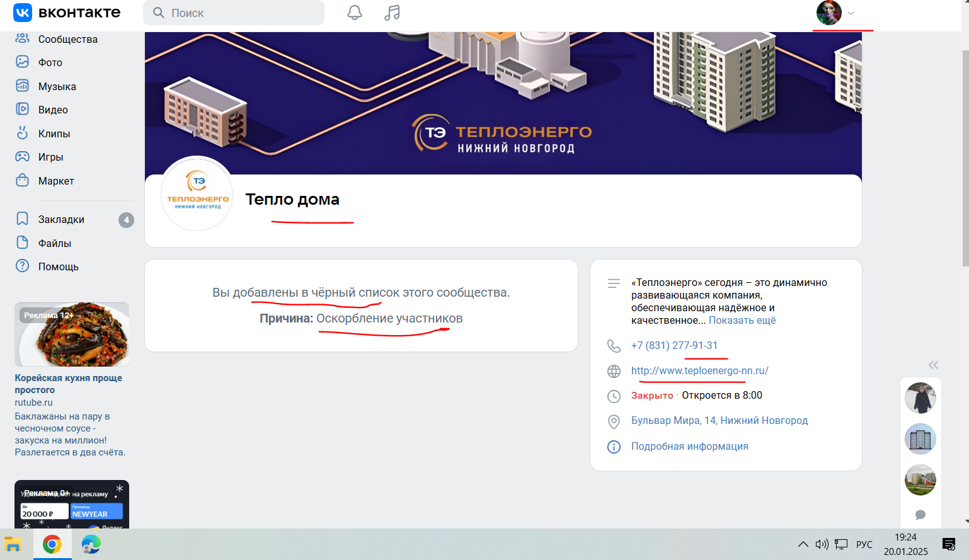The height and width of the screenshot is (560, 969).
Task: Open the music player note icon
Action: pos(392,13)
